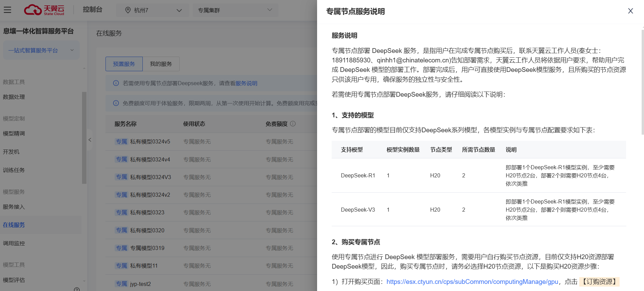Open 开发机 in the sidebar
Screen dimensions: 644x291
pyautogui.click(x=11, y=152)
